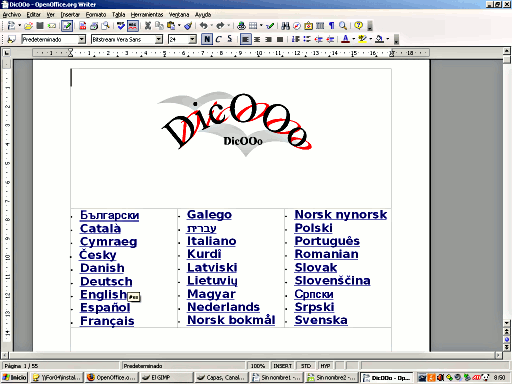Open the Herramientas menu

147,15
